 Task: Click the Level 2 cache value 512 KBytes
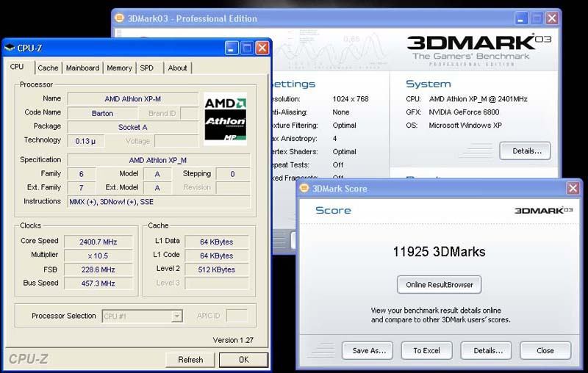coord(217,269)
